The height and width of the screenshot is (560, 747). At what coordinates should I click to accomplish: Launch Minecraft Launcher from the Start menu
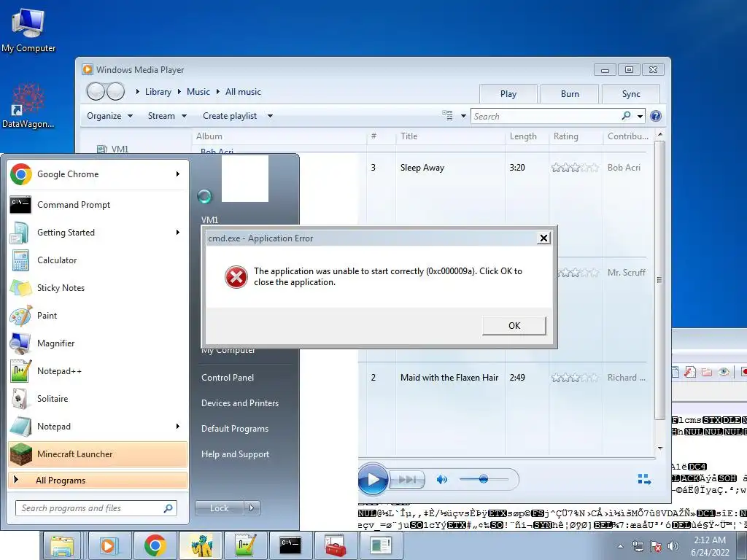[x=97, y=454]
